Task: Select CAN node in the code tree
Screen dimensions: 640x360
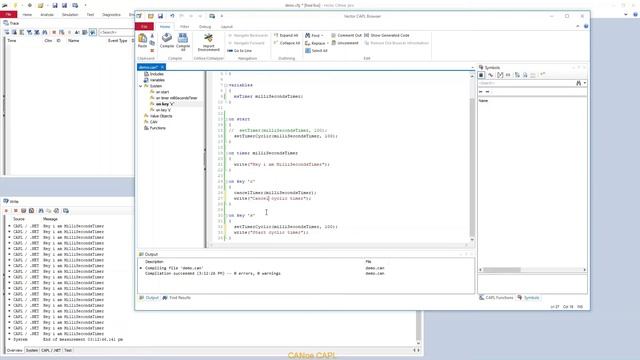Action: tap(151, 122)
